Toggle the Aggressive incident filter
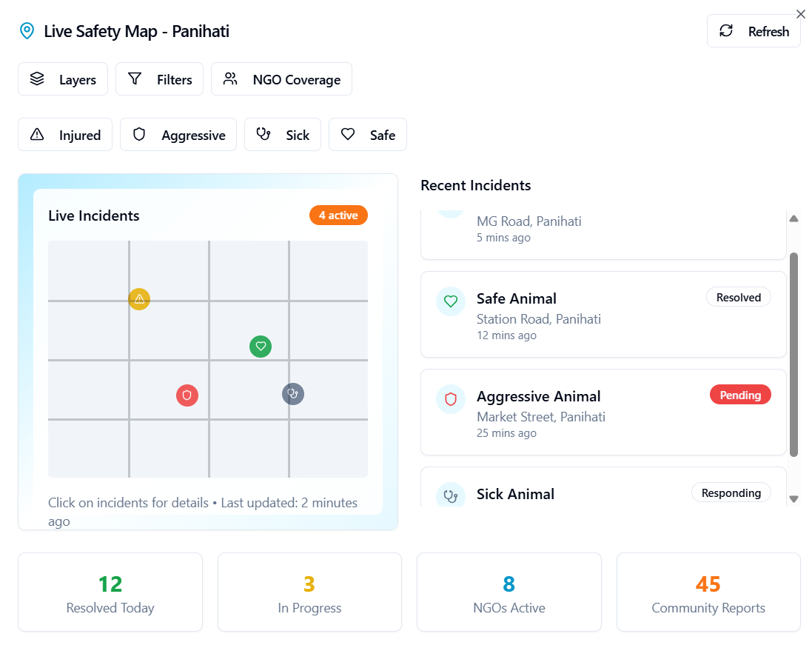812x648 pixels. pyautogui.click(x=178, y=135)
